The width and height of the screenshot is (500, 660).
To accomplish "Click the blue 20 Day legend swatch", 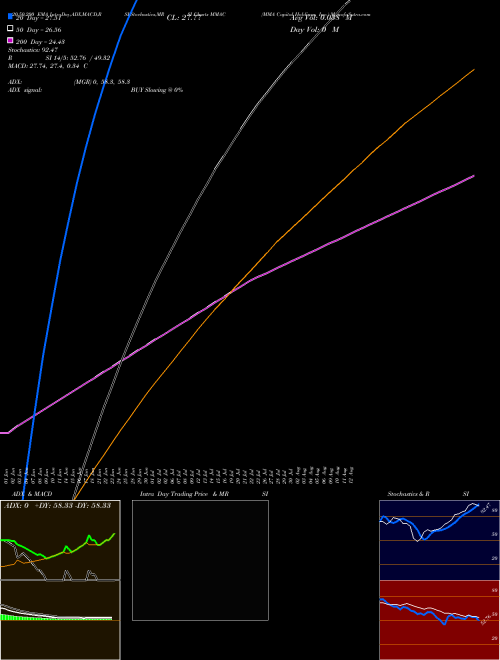I will tap(10, 16).
